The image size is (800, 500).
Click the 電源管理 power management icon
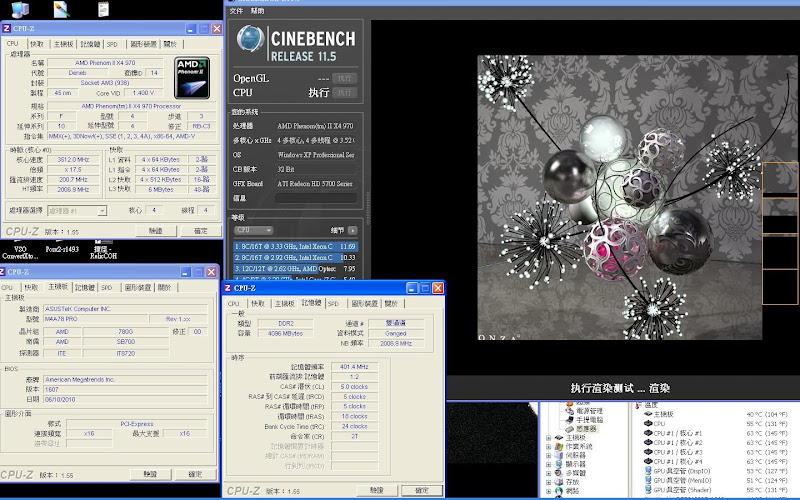[570, 410]
